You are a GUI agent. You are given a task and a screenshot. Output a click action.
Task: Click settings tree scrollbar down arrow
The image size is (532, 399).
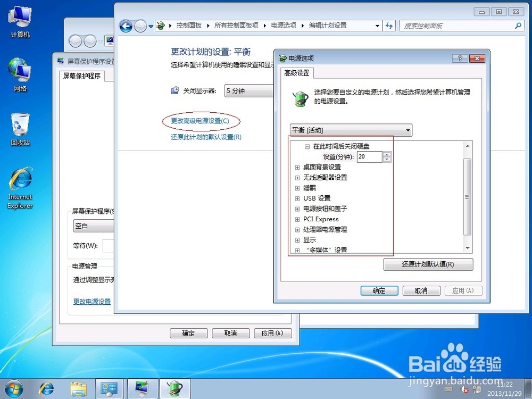(x=468, y=248)
